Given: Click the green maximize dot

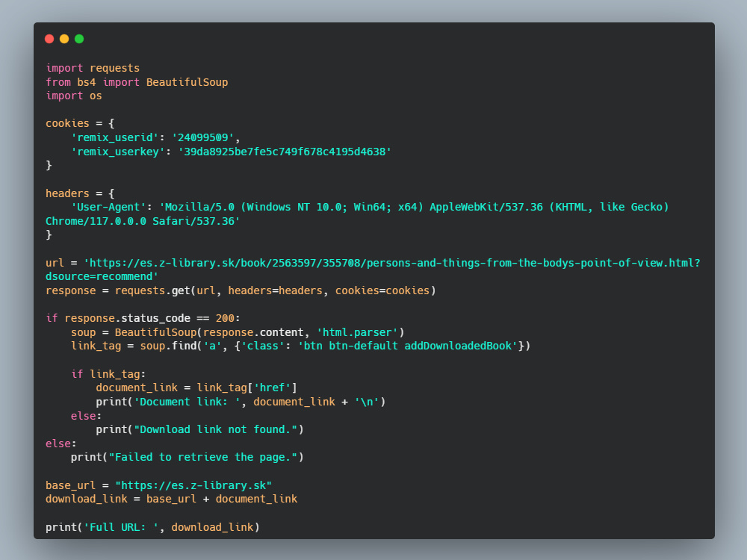Looking at the screenshot, I should pyautogui.click(x=79, y=39).
